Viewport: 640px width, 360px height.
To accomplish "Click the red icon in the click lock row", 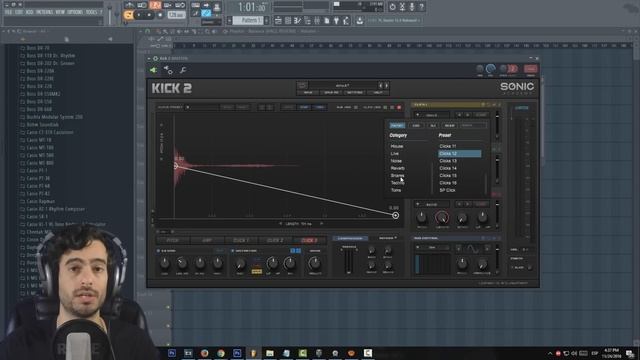I will pos(399,107).
